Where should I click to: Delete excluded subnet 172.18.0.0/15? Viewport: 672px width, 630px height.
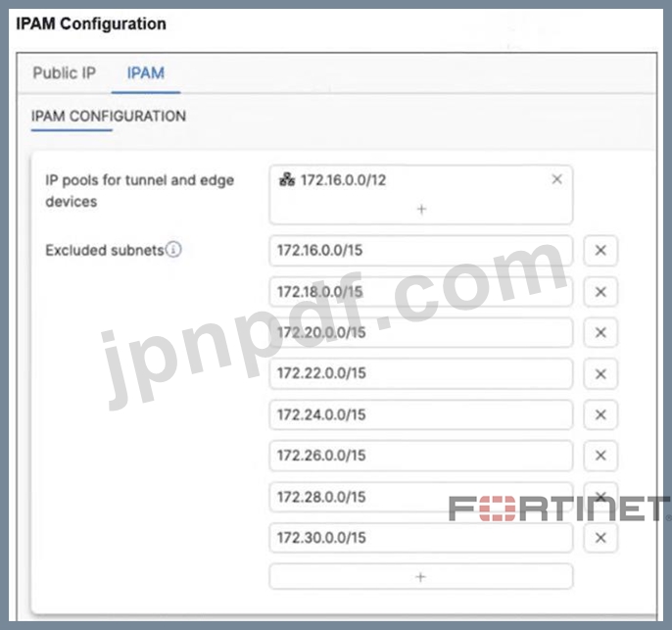pos(600,292)
